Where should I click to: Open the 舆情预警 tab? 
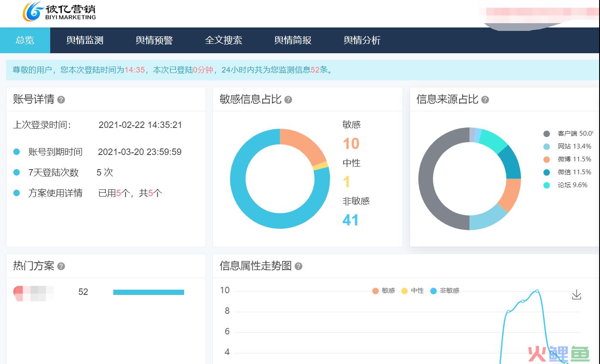pos(154,40)
